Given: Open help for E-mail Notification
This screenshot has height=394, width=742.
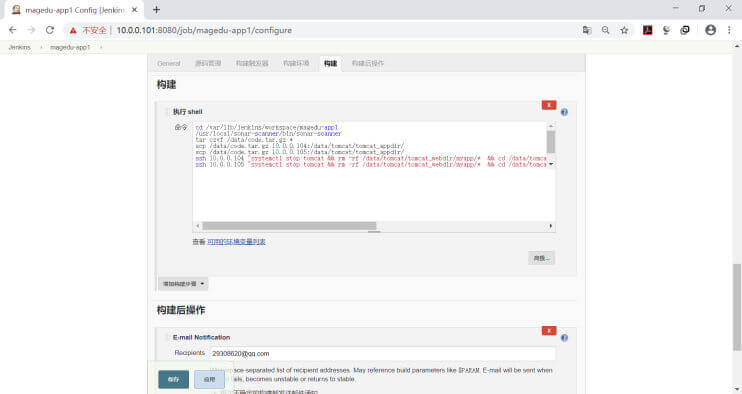Looking at the screenshot, I should pos(564,338).
